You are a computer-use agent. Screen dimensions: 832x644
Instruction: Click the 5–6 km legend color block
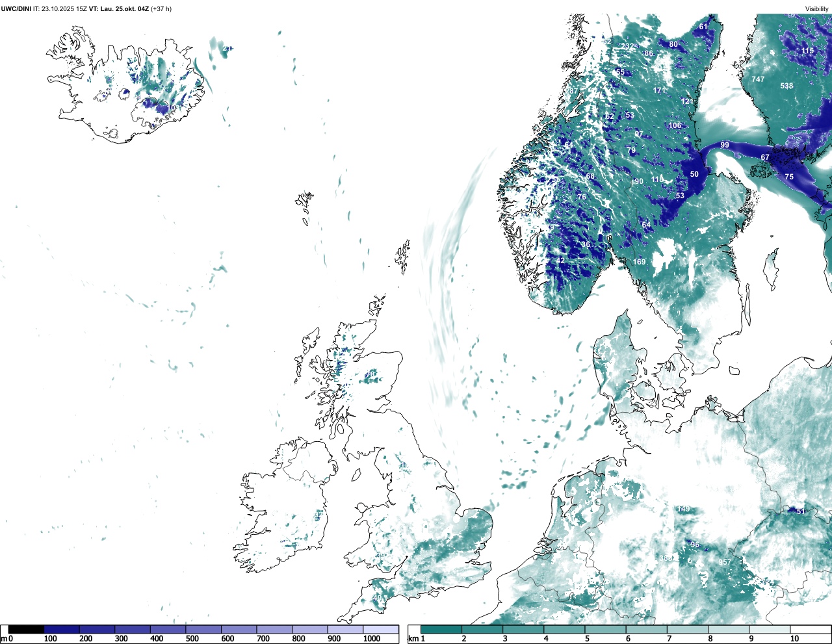pos(605,629)
